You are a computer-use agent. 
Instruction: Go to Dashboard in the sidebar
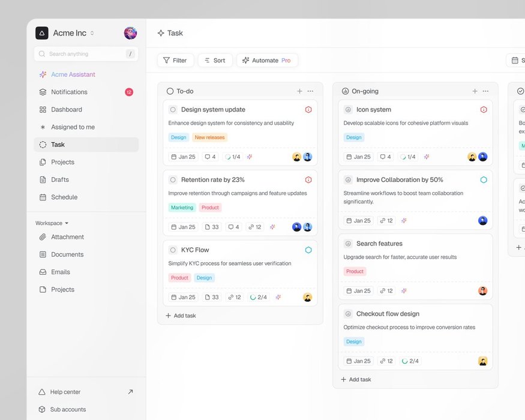[x=66, y=110]
